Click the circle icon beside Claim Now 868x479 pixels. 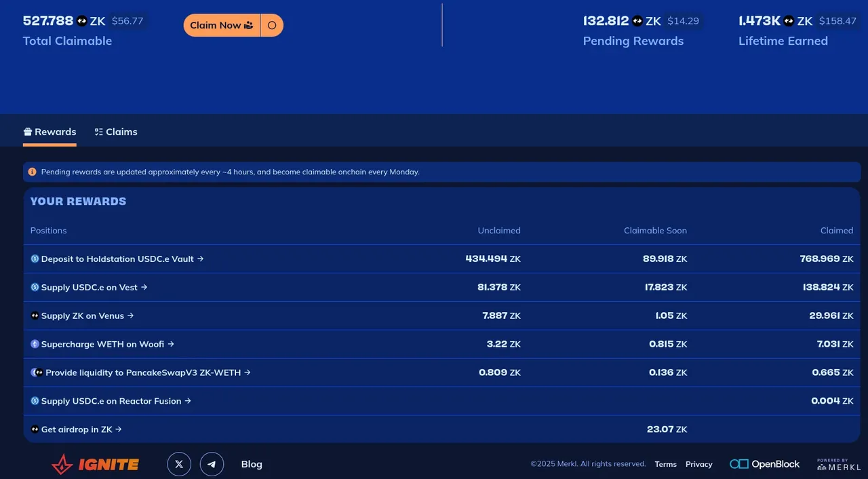click(272, 25)
